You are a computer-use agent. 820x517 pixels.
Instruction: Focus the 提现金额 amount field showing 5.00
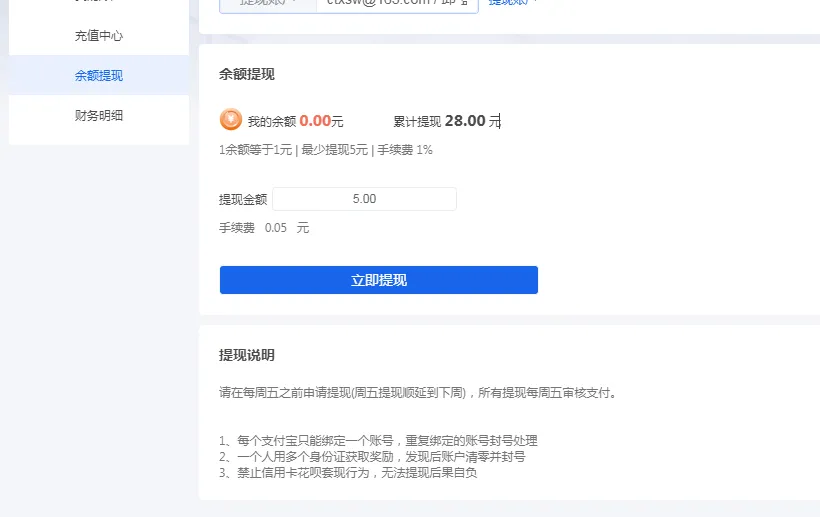[x=364, y=199]
